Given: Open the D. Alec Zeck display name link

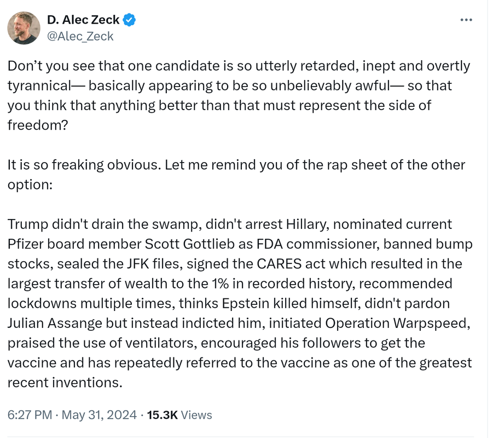Looking at the screenshot, I should (83, 20).
